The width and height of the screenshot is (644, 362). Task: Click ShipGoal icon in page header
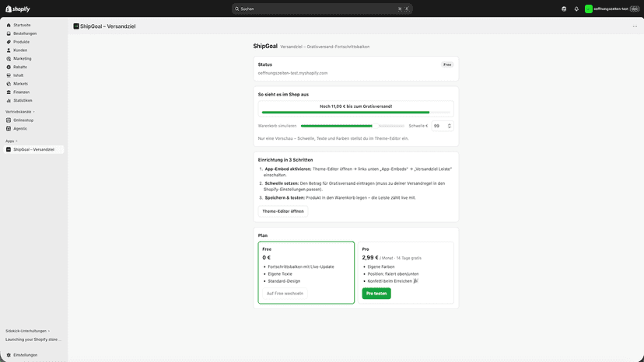coord(76,26)
